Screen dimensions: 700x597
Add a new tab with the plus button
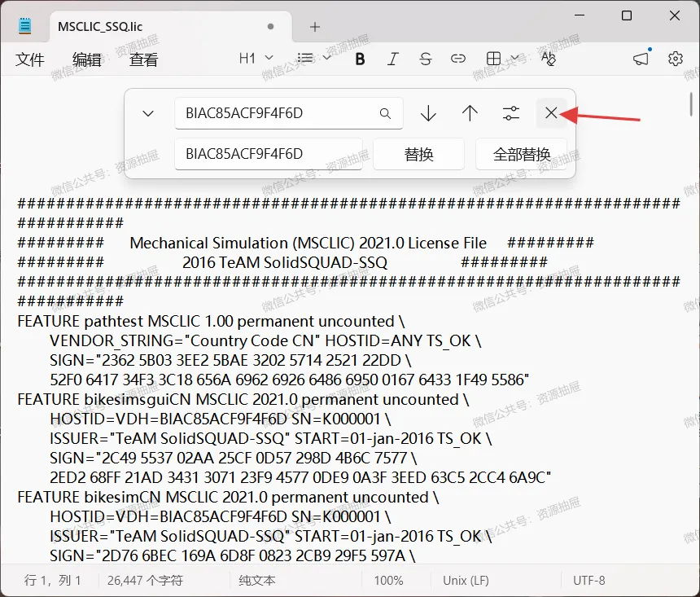click(x=315, y=27)
